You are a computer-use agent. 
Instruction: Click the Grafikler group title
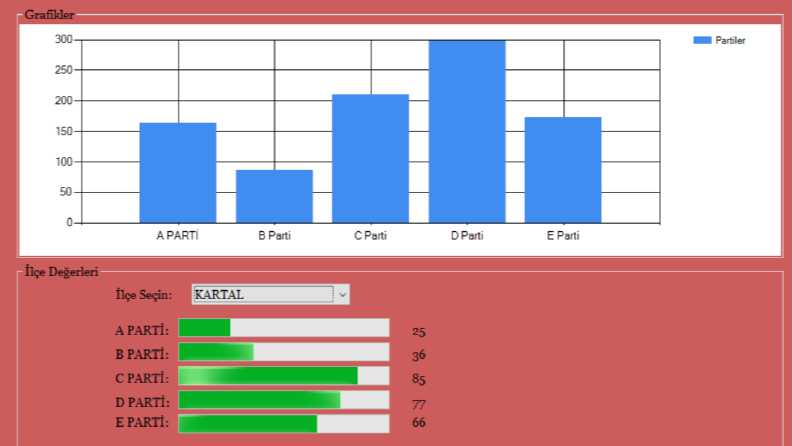coord(49,15)
